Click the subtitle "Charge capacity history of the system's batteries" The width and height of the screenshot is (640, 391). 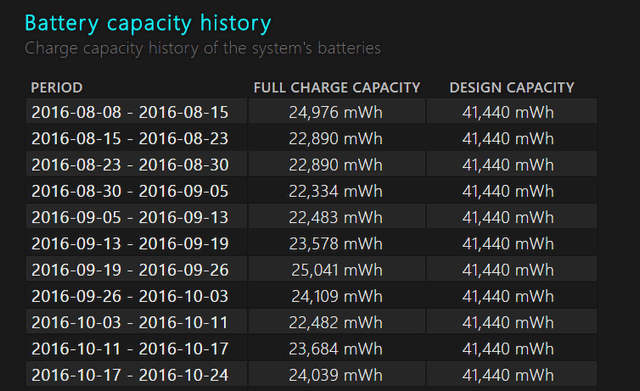click(x=202, y=49)
